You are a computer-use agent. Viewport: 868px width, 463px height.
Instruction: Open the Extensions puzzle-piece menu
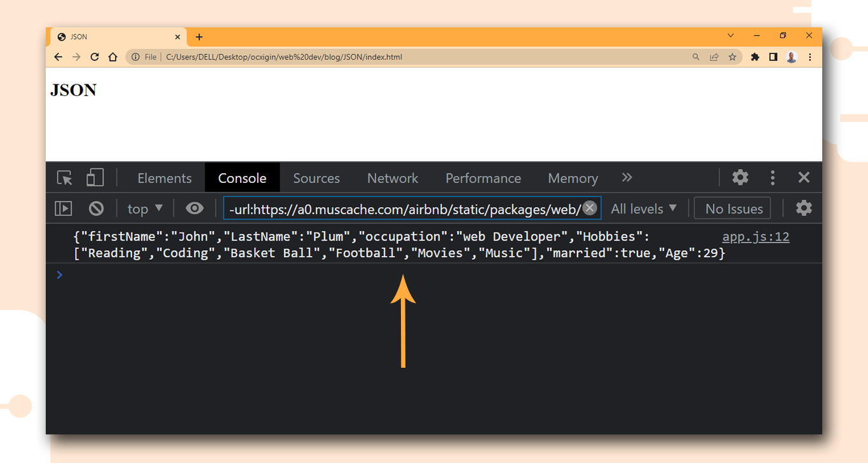click(755, 57)
